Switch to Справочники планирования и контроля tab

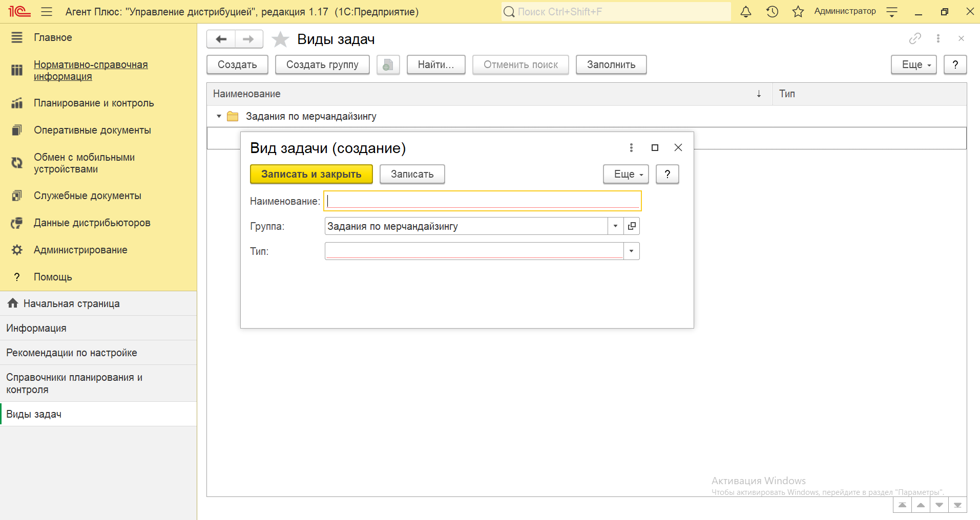click(x=98, y=383)
